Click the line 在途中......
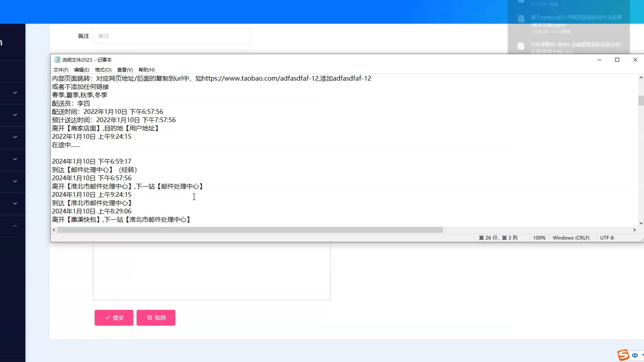Viewport: 644px width, 362px height. [x=66, y=145]
